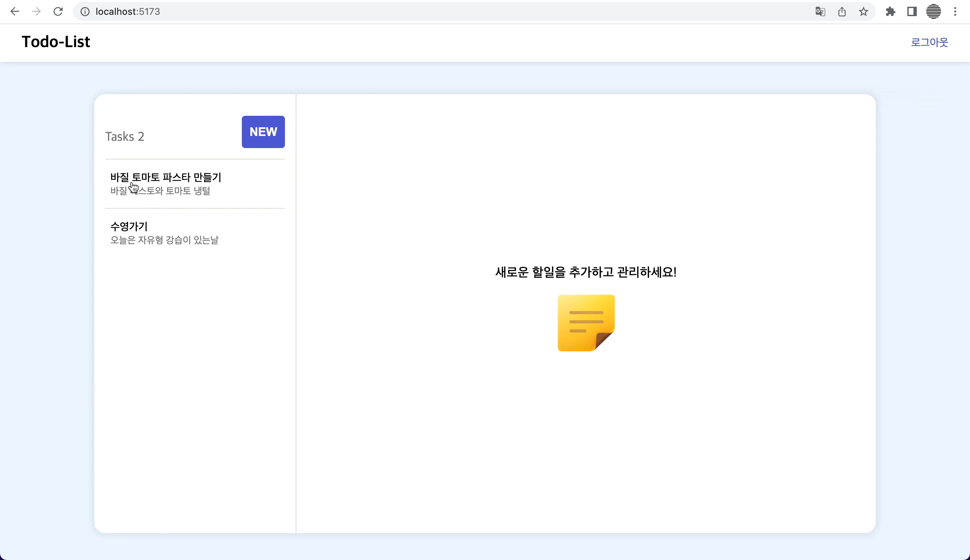The image size is (970, 560).
Task: Open the profile avatar menu
Action: tap(933, 11)
